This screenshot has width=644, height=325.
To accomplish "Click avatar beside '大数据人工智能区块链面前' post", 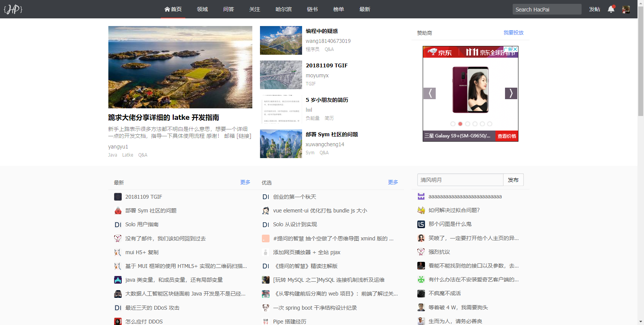I will click(x=118, y=294).
